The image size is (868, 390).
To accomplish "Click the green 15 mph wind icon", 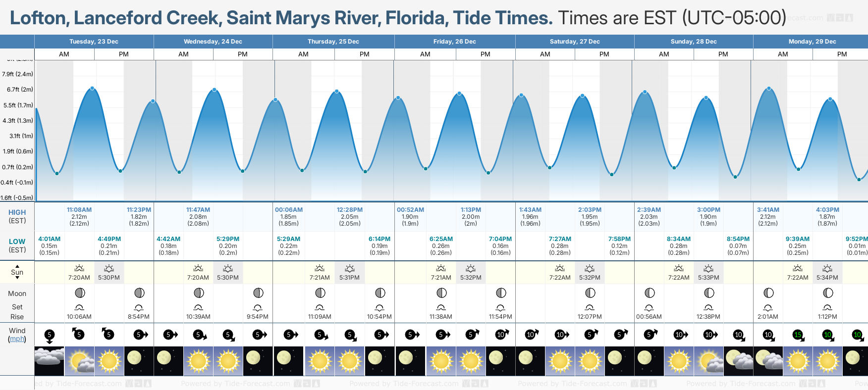I will tap(798, 335).
